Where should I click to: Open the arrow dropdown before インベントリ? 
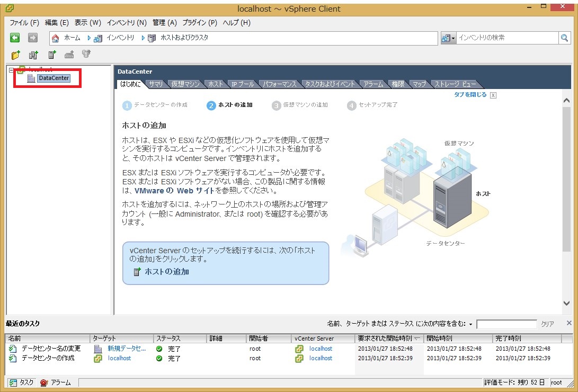tap(89, 38)
